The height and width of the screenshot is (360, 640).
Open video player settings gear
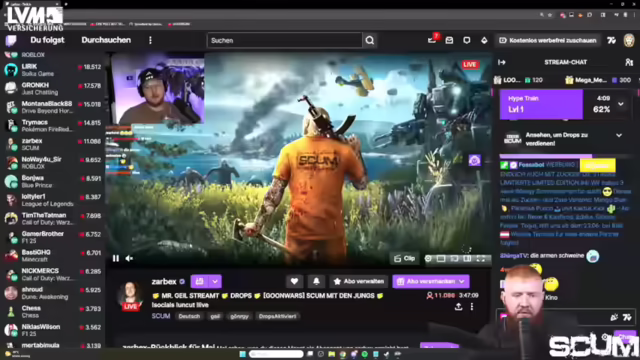[428, 258]
